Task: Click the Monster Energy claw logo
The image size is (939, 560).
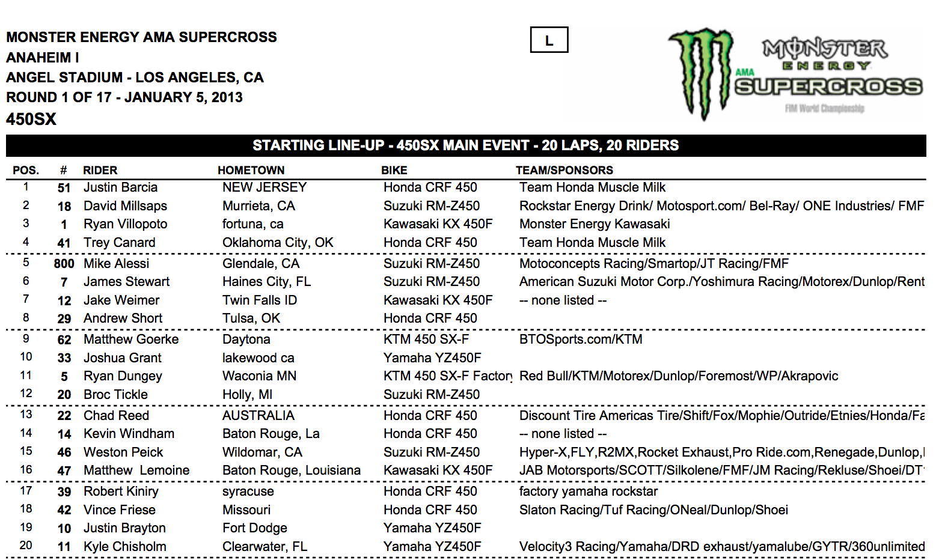Action: [702, 72]
